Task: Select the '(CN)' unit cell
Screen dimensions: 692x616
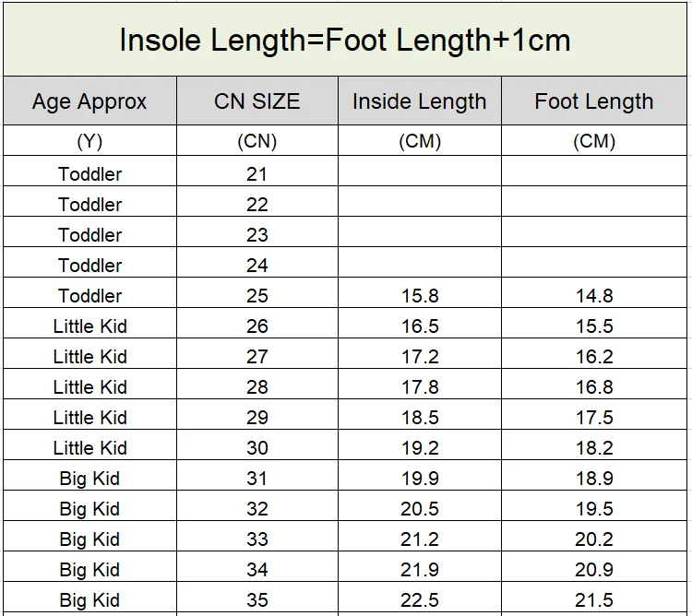Action: pos(257,141)
